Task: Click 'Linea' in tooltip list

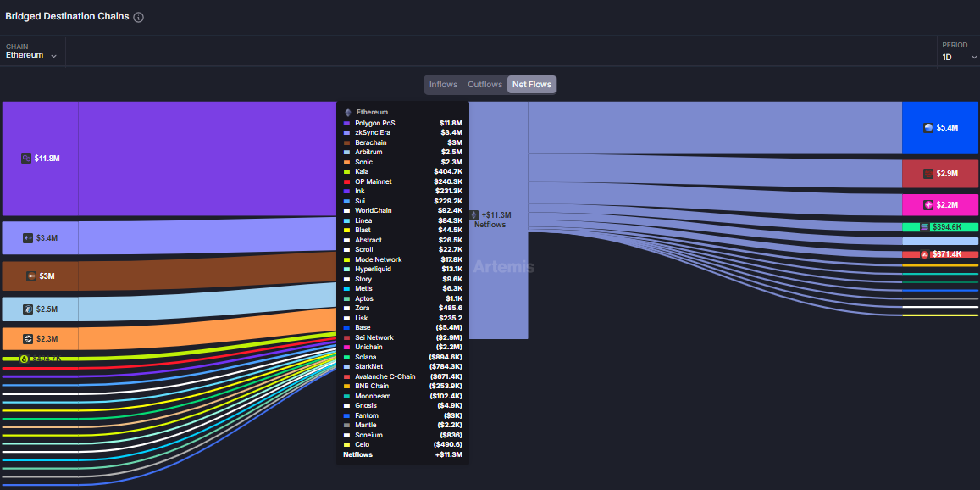Action: pyautogui.click(x=363, y=220)
